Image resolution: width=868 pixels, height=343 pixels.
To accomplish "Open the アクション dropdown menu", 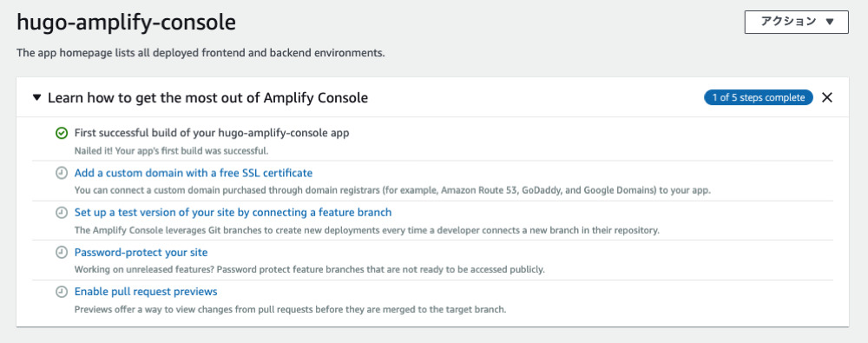I will click(796, 23).
